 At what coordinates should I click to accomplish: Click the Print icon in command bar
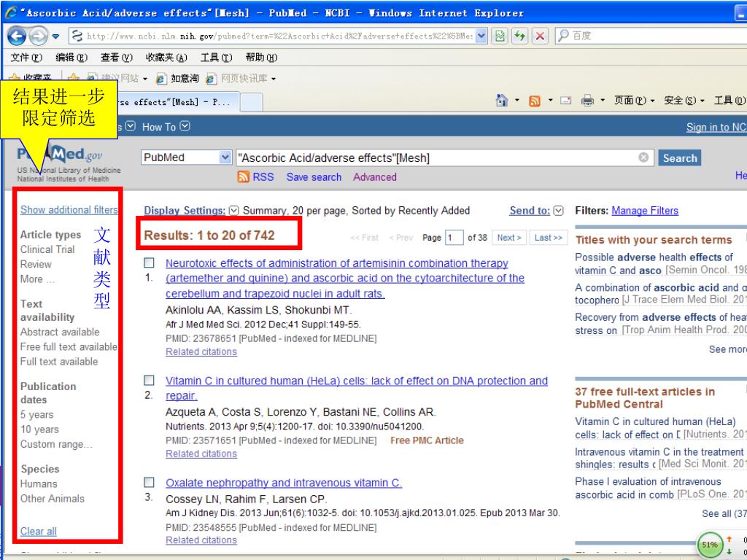(x=587, y=101)
